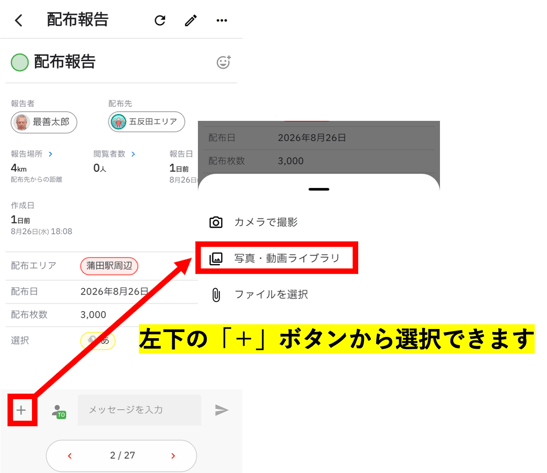Click the message input field メッセージを入力
Viewport: 547px width, 473px height.
(139, 410)
